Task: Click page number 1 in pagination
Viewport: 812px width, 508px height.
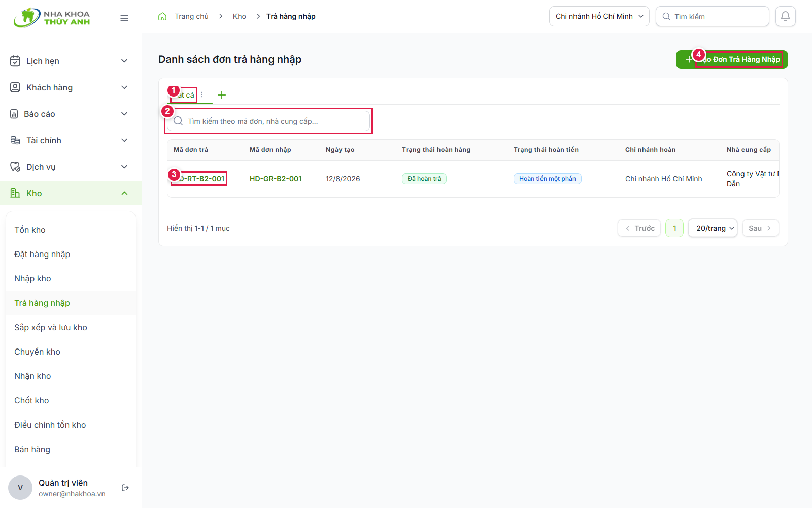Action: click(x=674, y=228)
